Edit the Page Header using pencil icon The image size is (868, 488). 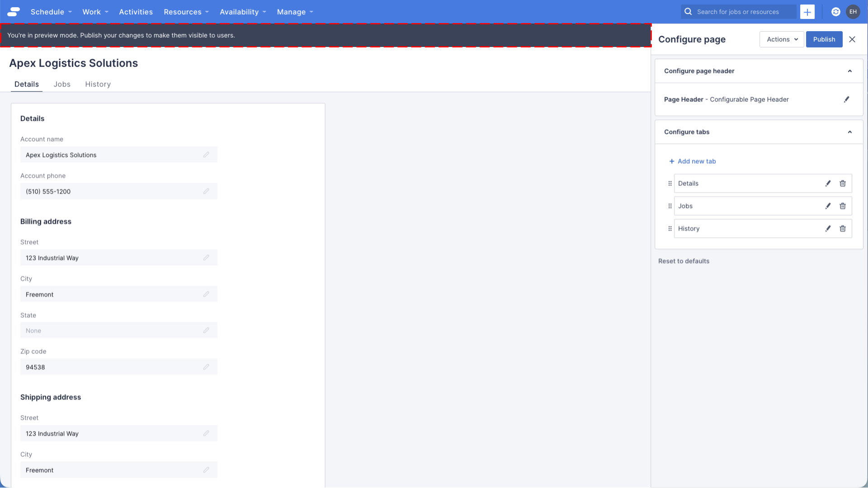tap(847, 99)
